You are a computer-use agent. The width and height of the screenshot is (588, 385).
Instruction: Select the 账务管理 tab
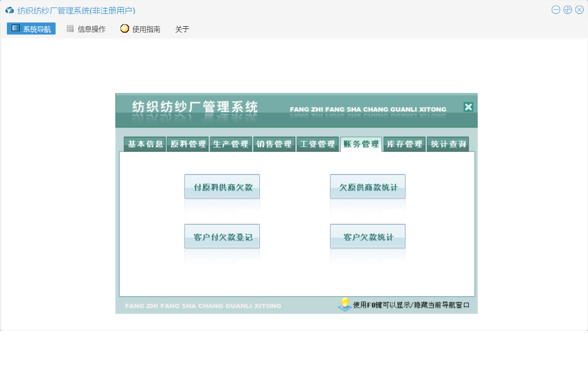coord(361,144)
